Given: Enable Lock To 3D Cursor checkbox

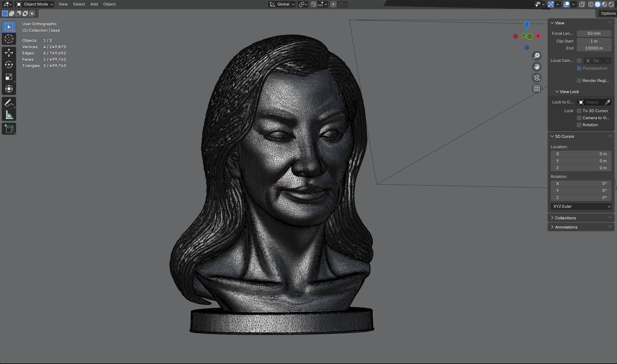Looking at the screenshot, I should [579, 111].
